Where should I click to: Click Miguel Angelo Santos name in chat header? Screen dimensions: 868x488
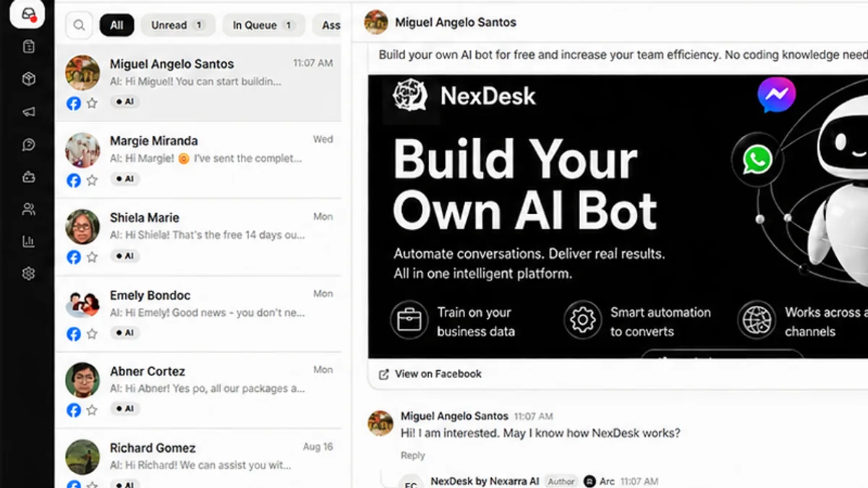click(456, 23)
